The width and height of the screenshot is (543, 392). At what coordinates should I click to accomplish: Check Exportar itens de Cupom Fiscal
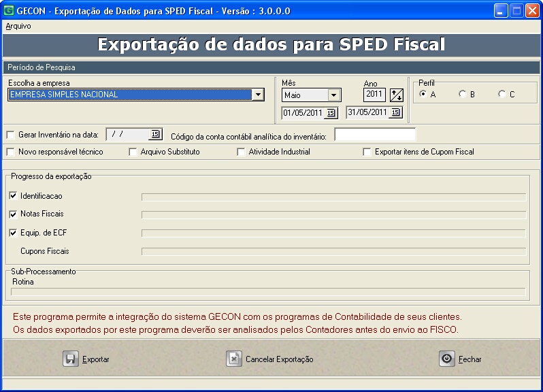click(x=367, y=152)
